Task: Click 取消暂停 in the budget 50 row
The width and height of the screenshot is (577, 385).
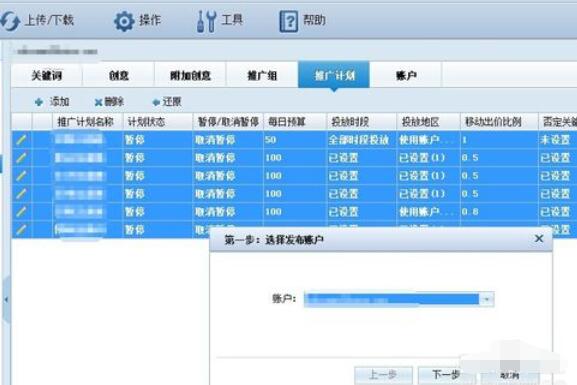Action: pos(215,140)
